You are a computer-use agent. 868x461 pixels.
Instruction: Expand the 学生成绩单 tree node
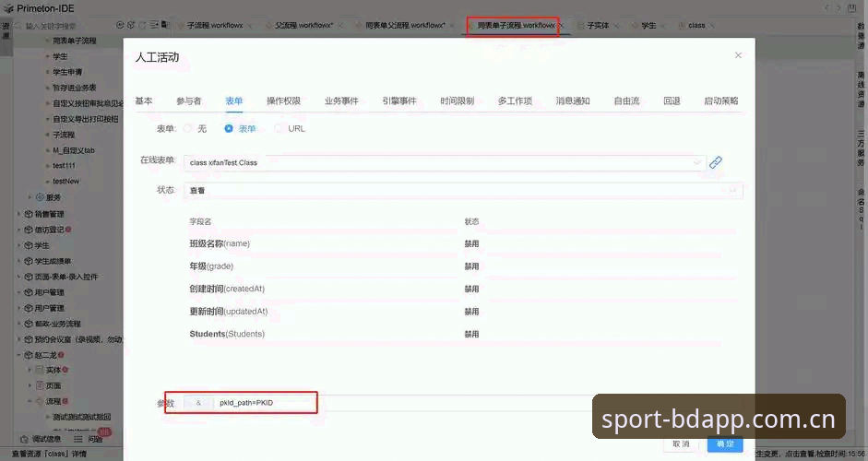pyautogui.click(x=19, y=261)
